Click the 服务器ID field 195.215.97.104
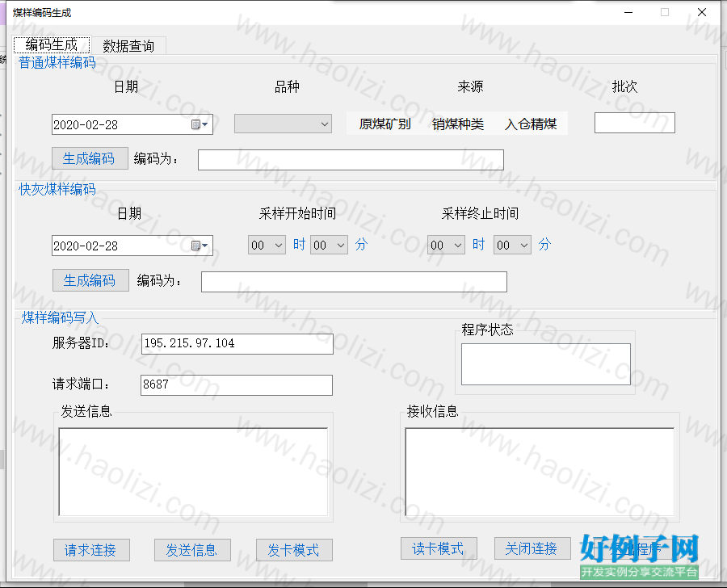Screen dimensions: 727x588 click(237, 344)
